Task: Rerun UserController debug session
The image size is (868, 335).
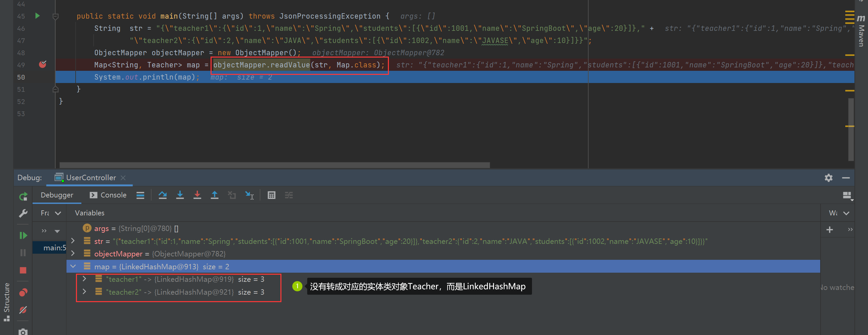Action: coord(23,196)
